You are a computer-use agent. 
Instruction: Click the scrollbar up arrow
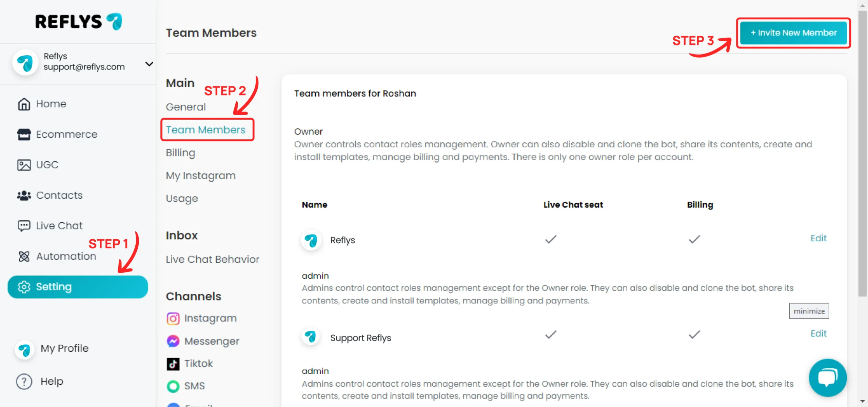point(863,5)
